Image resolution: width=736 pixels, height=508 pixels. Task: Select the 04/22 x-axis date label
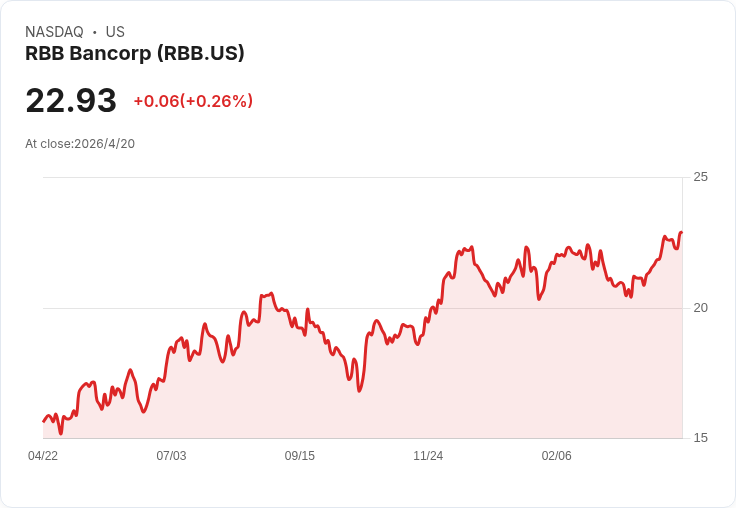point(43,456)
